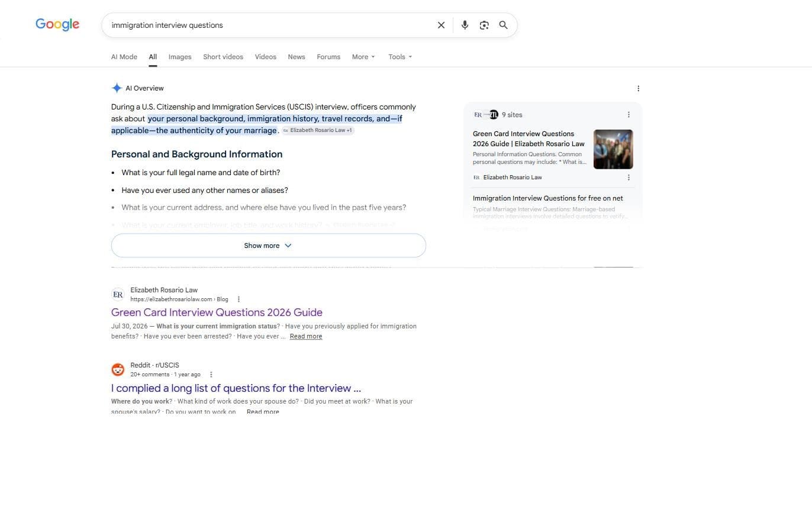
Task: Click the Reddit · r/USCIS source label
Action: (x=154, y=365)
